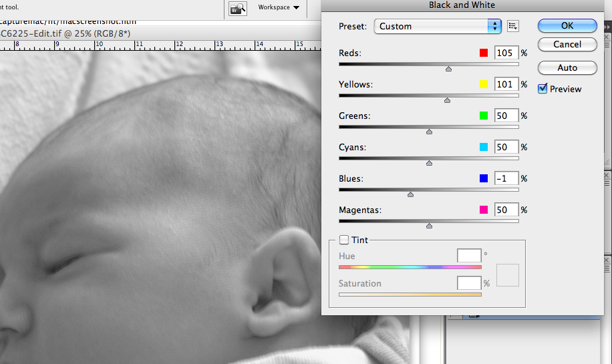Click the Black and White dialog title bar
Screen dimensions: 612x364
pos(462,5)
